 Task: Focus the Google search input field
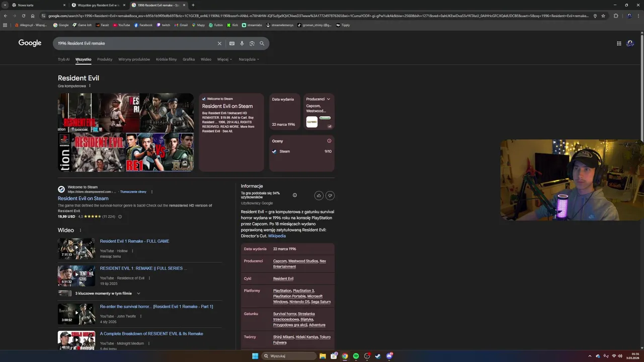[x=136, y=43]
